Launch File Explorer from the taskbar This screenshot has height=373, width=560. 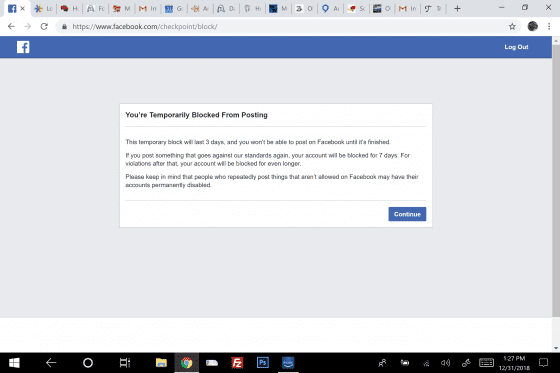[x=161, y=363]
